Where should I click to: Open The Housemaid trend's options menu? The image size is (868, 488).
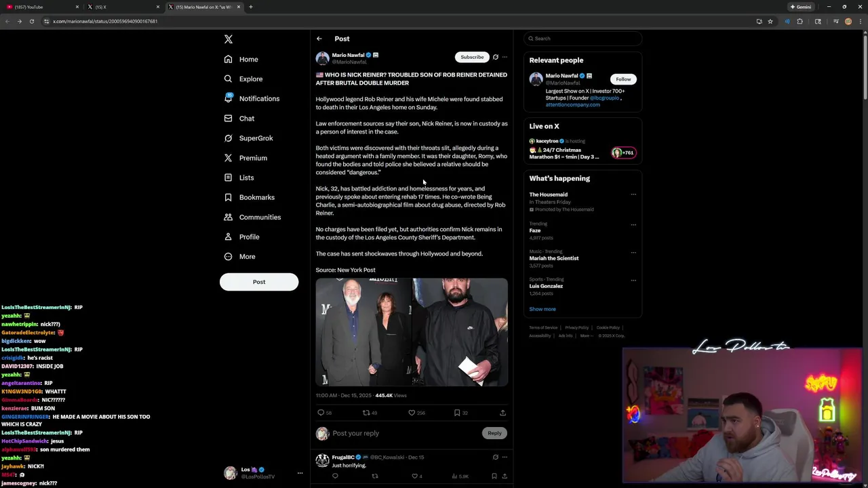(633, 195)
